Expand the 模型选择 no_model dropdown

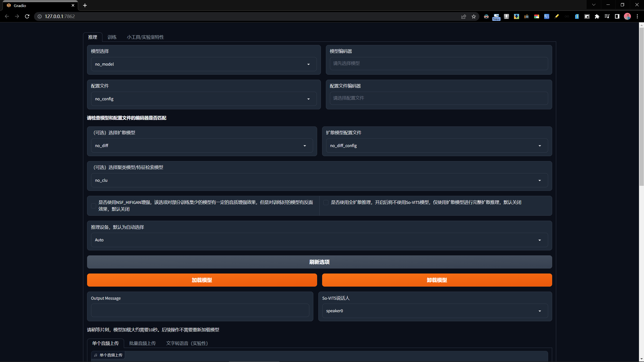[204, 64]
